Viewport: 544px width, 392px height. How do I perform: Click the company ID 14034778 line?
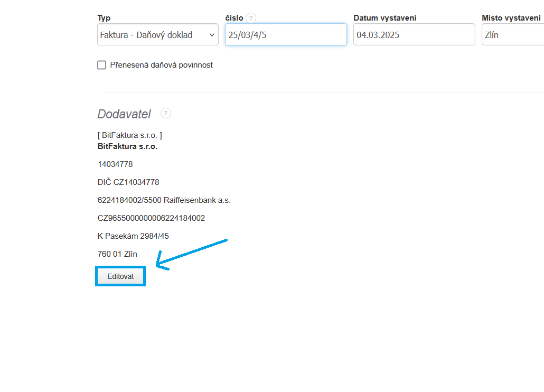[115, 164]
